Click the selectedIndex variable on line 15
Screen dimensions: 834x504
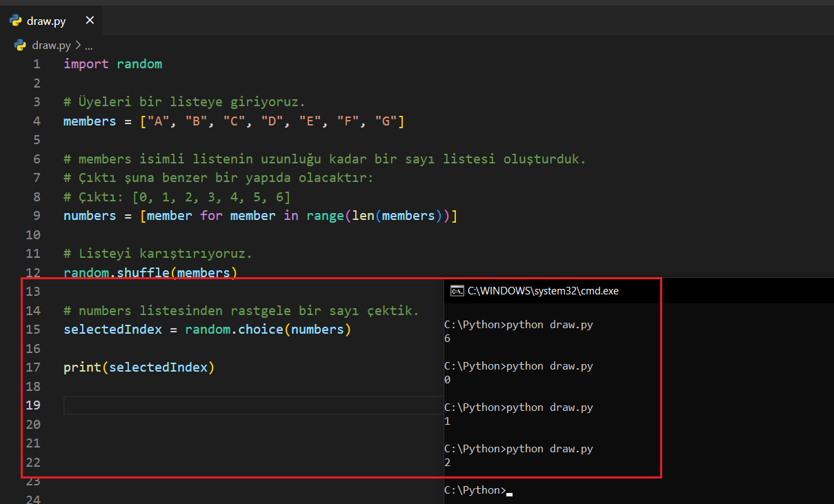112,330
